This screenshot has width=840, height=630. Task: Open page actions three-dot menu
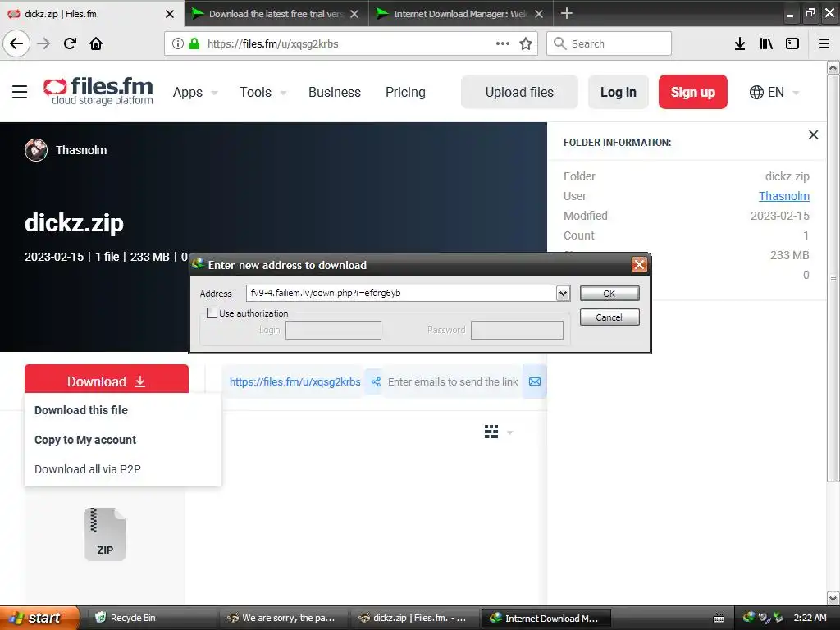pyautogui.click(x=503, y=44)
